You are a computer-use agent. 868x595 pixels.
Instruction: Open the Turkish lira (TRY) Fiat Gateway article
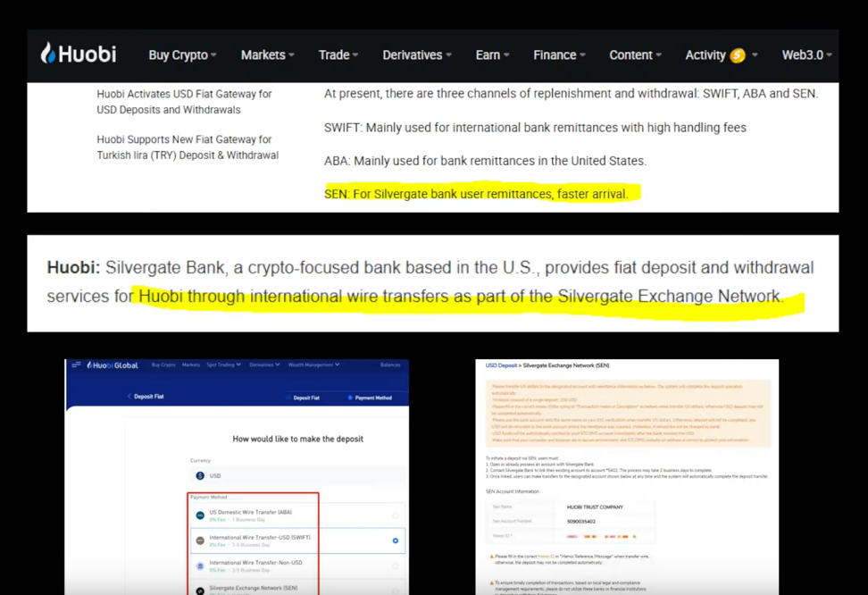coord(188,147)
